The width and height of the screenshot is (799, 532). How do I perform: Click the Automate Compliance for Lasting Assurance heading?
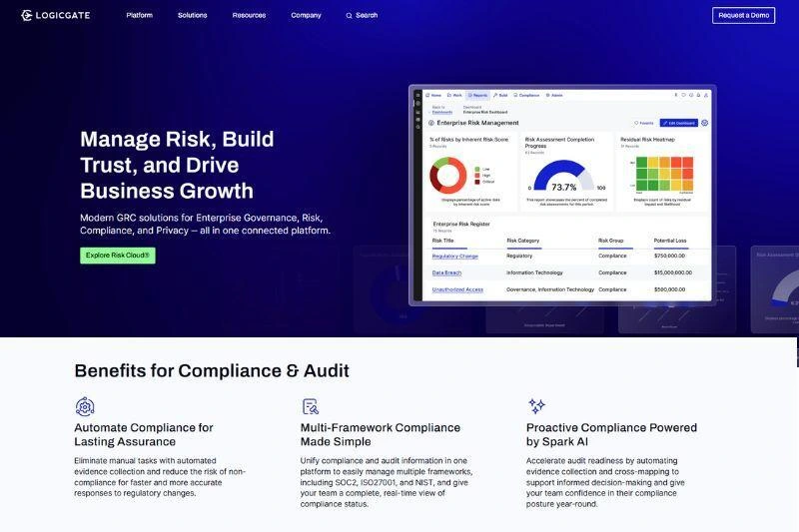[144, 434]
